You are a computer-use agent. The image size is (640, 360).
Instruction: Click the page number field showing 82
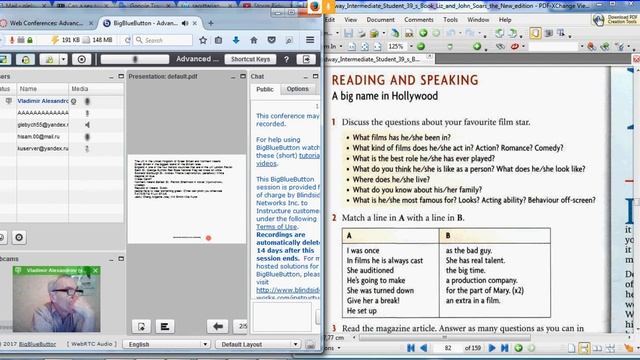point(448,348)
